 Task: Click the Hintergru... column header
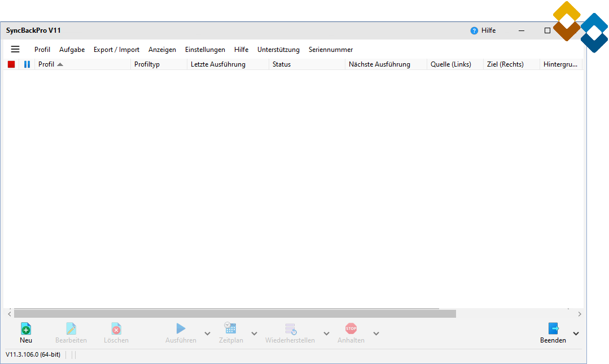[561, 64]
